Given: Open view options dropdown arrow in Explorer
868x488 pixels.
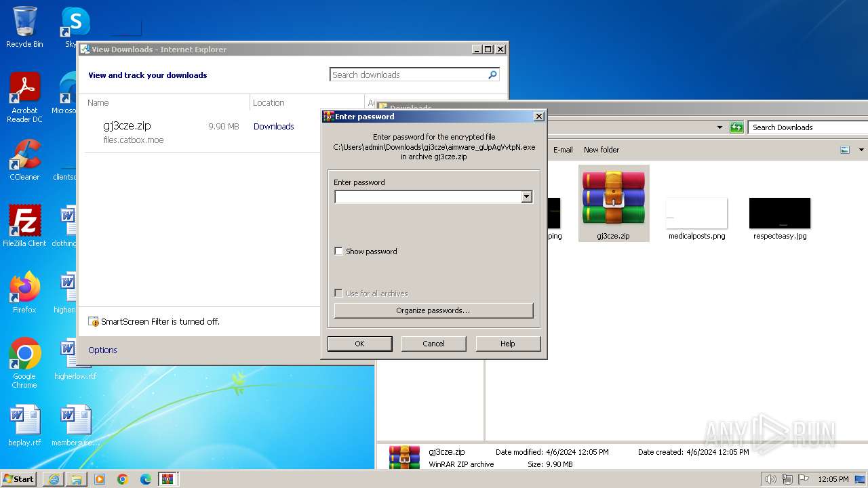Looking at the screenshot, I should point(861,150).
